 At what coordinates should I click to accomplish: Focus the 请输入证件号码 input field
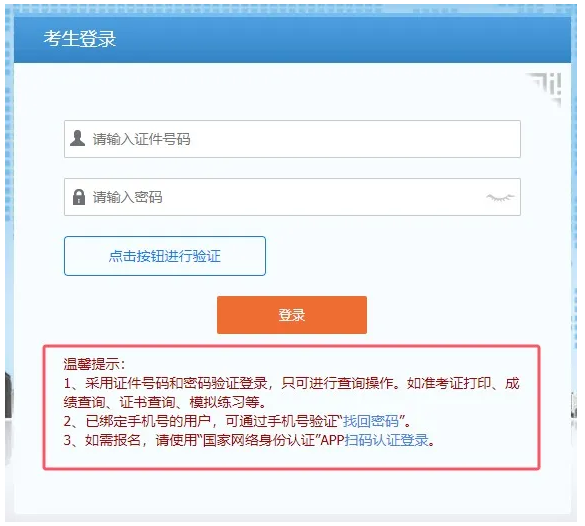292,139
